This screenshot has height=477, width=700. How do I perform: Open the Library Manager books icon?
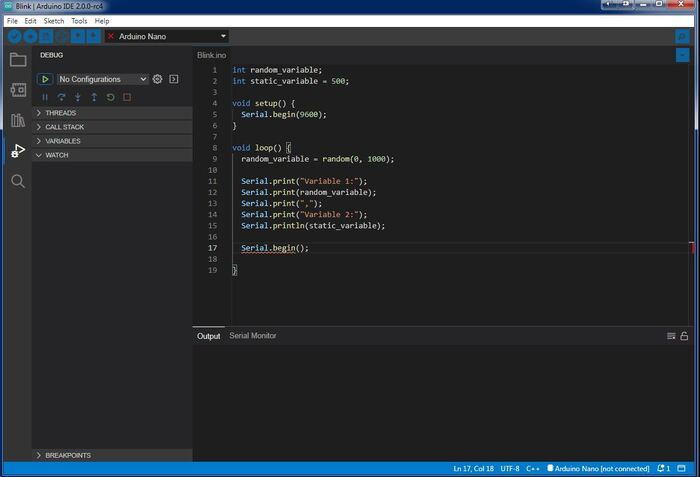point(18,120)
